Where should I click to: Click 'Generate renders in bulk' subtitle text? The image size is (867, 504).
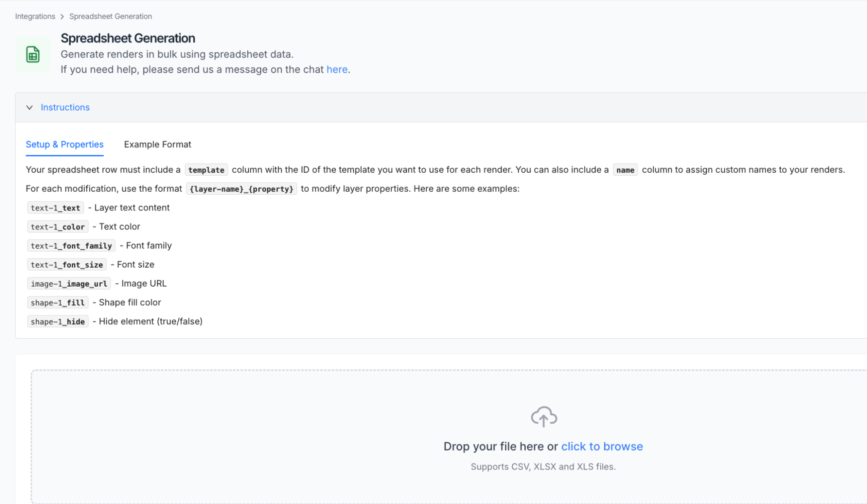pyautogui.click(x=177, y=54)
